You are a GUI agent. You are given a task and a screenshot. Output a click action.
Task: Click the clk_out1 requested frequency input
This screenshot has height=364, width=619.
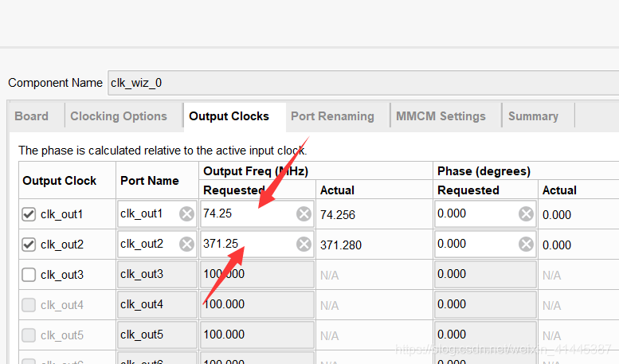click(247, 214)
